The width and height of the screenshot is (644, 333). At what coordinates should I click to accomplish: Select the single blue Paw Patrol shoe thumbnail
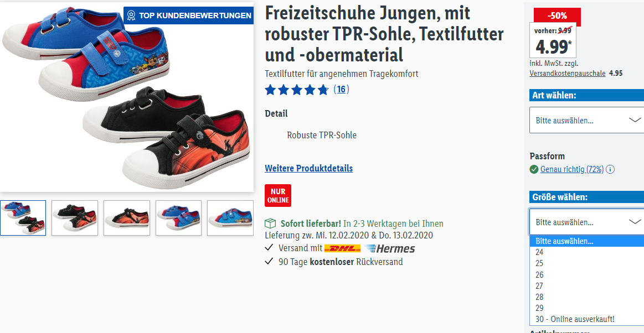[230, 218]
